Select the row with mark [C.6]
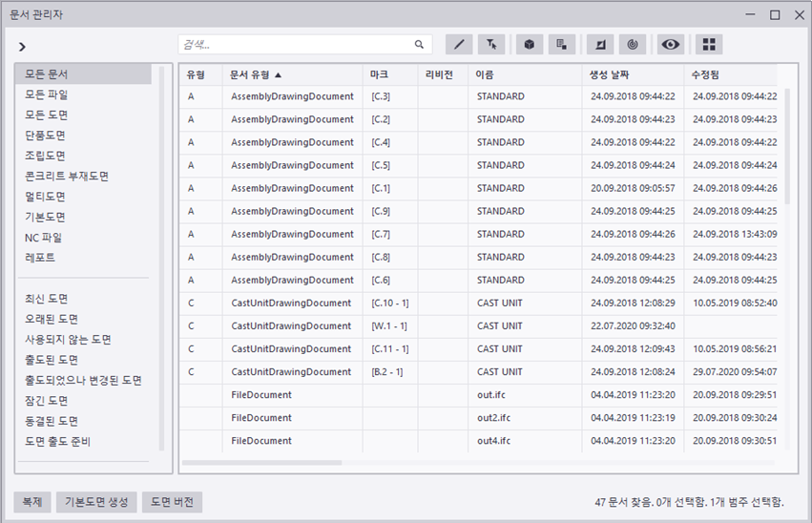This screenshot has height=523, width=812. [x=478, y=281]
